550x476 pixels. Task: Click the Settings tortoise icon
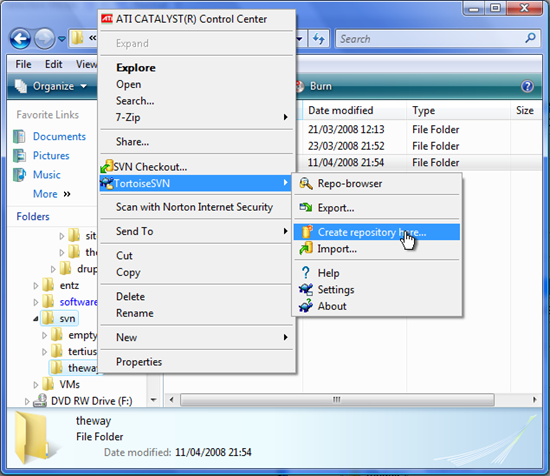[306, 289]
